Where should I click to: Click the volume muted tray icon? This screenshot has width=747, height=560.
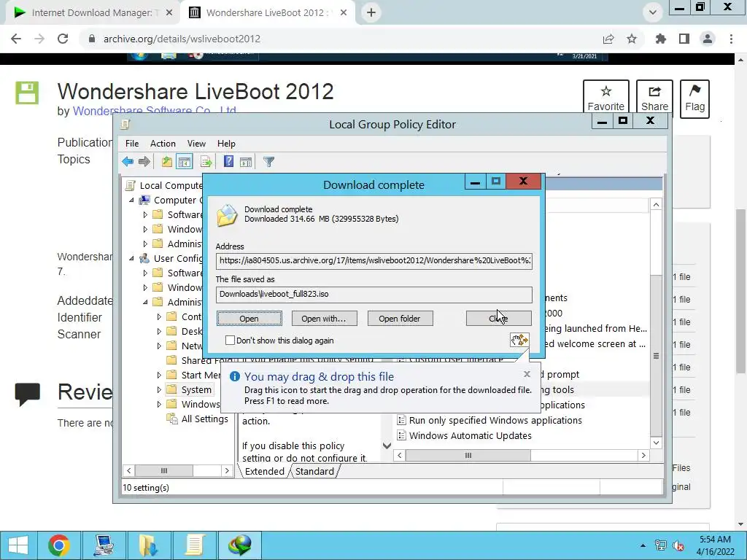[x=678, y=545]
